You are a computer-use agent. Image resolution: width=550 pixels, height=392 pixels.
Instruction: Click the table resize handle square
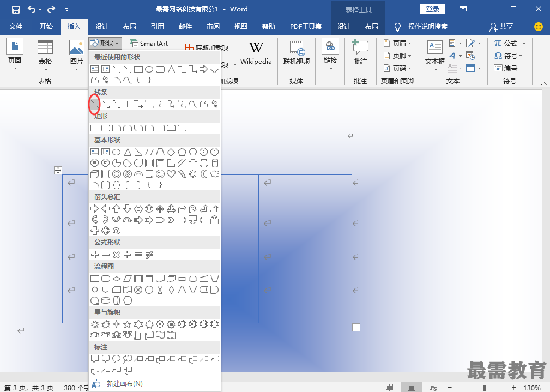(356, 328)
